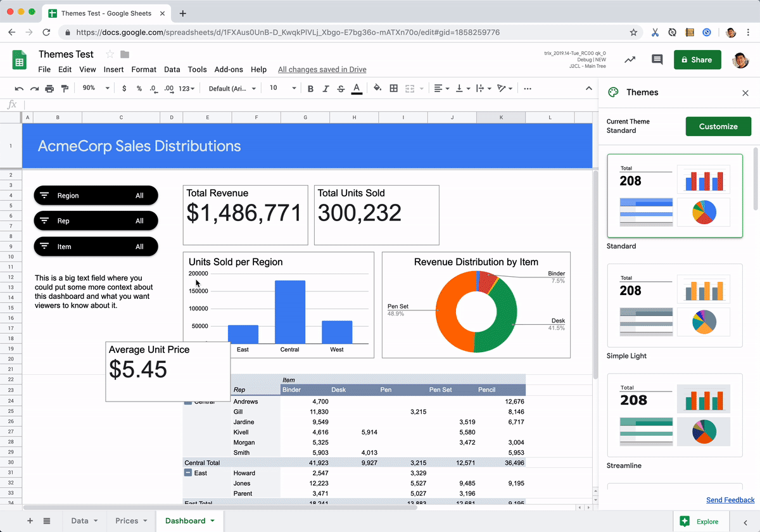Click the Undo arrow
This screenshot has width=760, height=532.
tap(18, 88)
